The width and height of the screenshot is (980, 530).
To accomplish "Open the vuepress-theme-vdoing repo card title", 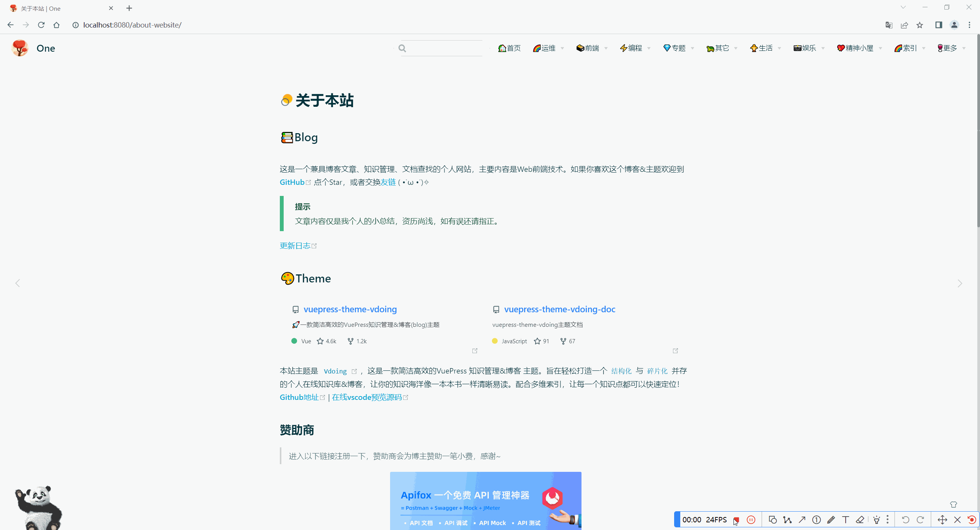I will (350, 309).
